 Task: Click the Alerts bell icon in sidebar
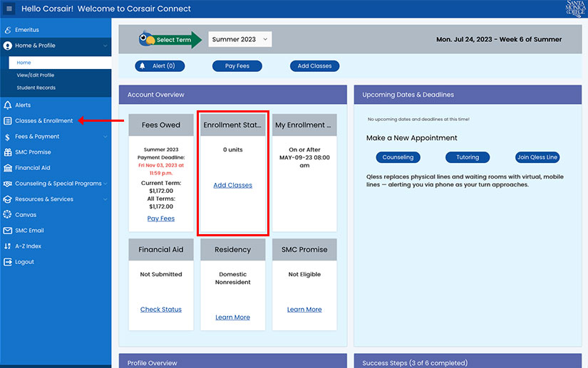[8, 105]
